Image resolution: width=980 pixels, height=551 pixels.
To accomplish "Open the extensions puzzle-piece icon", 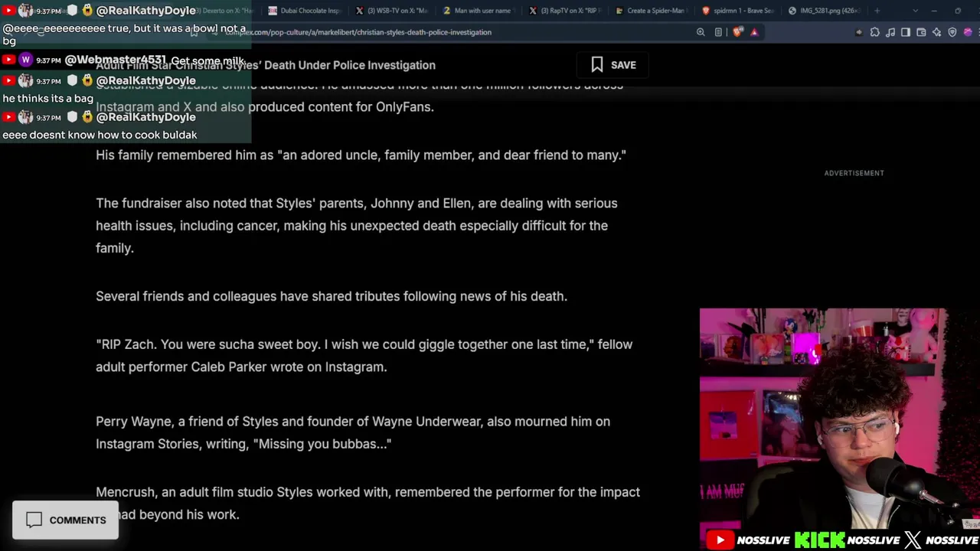I will 875,32.
